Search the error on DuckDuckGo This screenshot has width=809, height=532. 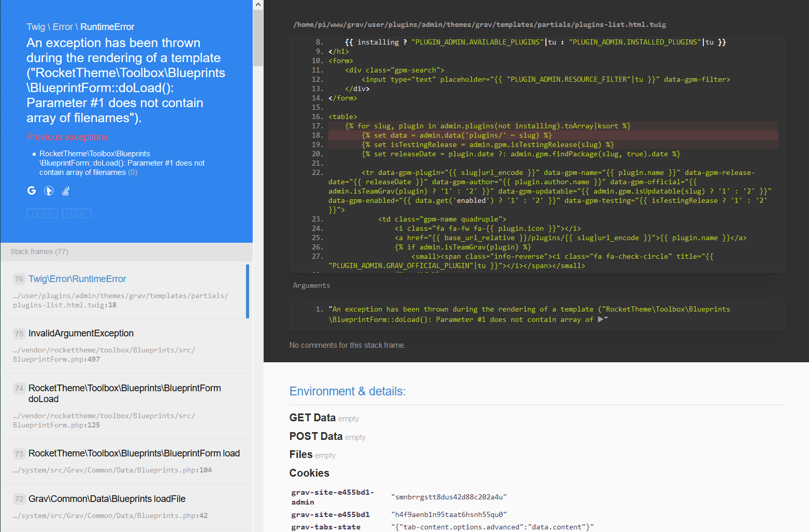[x=49, y=191]
